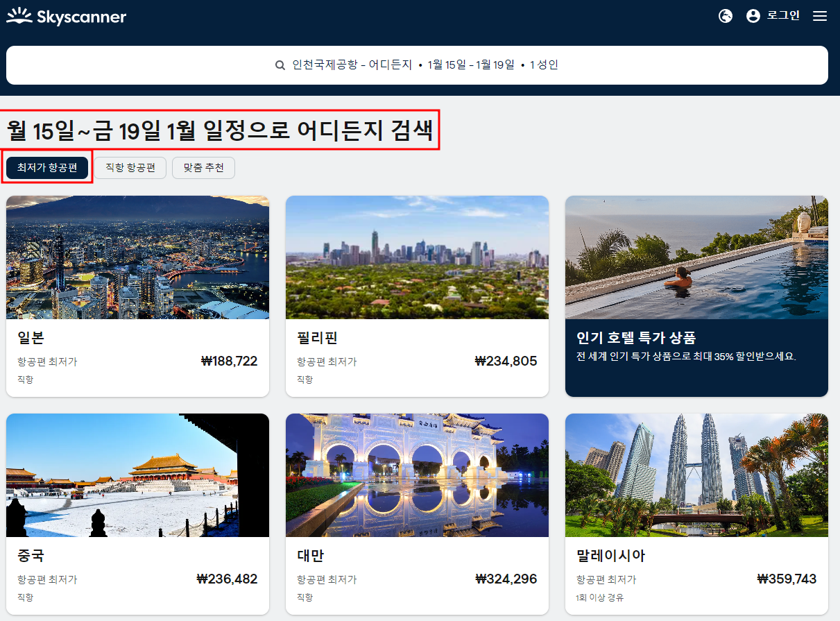This screenshot has width=840, height=621.
Task: Click the Skyscanner logo
Action: pos(67,16)
